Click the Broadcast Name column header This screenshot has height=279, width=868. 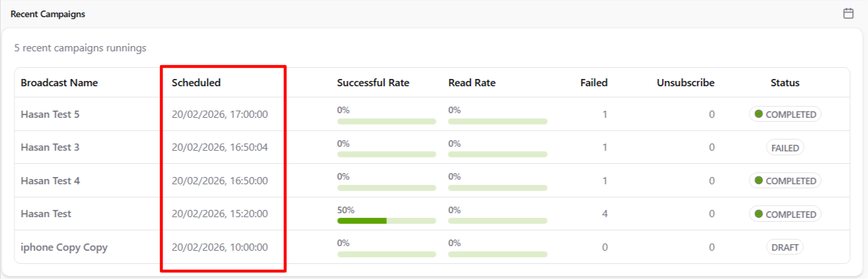coord(59,83)
